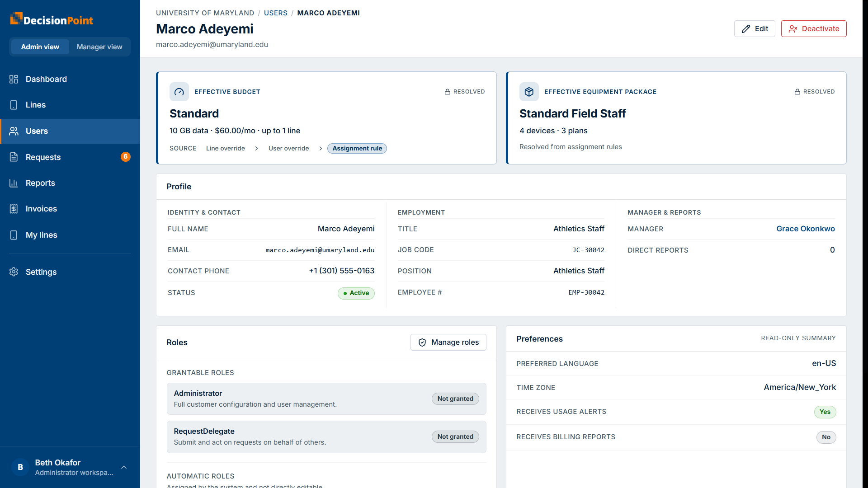
Task: Open manager Grace Okonkwo link
Action: (x=806, y=229)
